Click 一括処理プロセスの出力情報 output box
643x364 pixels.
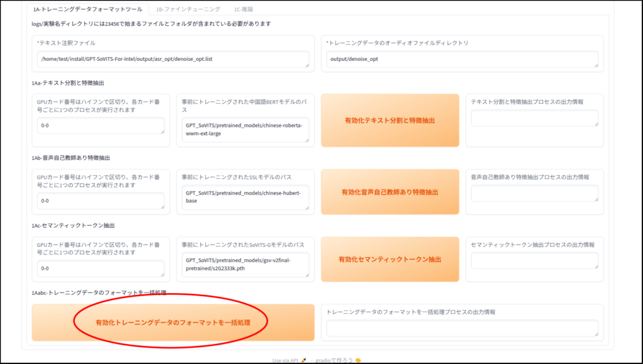(462, 328)
